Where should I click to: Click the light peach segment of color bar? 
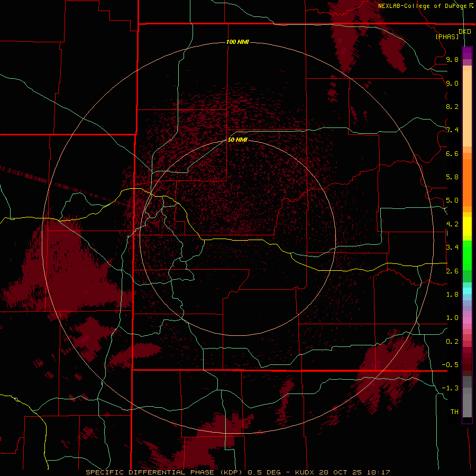click(467, 109)
